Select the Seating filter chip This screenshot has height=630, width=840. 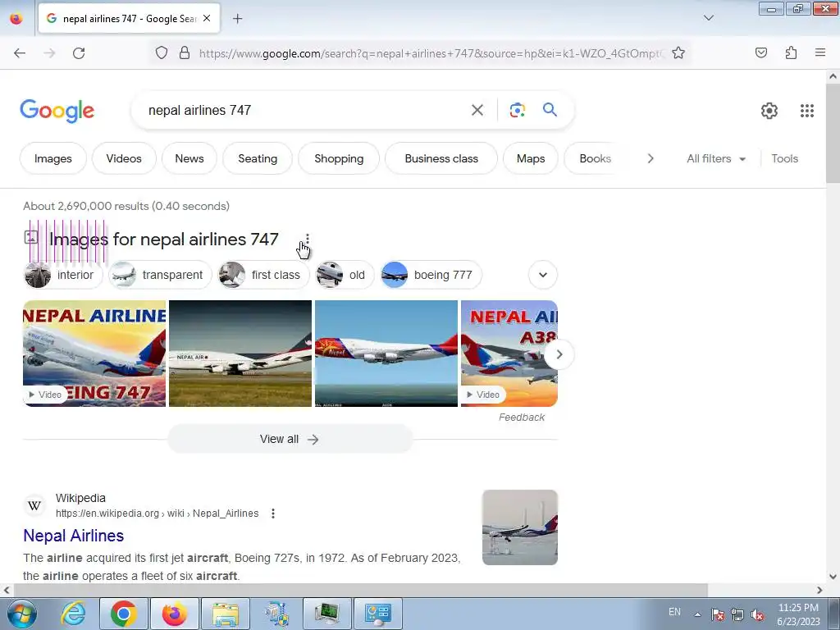(258, 158)
